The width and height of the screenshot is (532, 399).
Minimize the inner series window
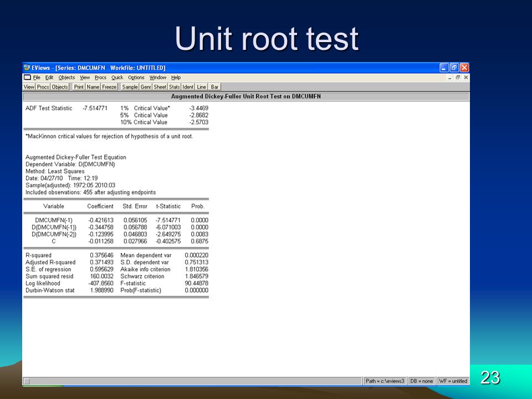450,78
